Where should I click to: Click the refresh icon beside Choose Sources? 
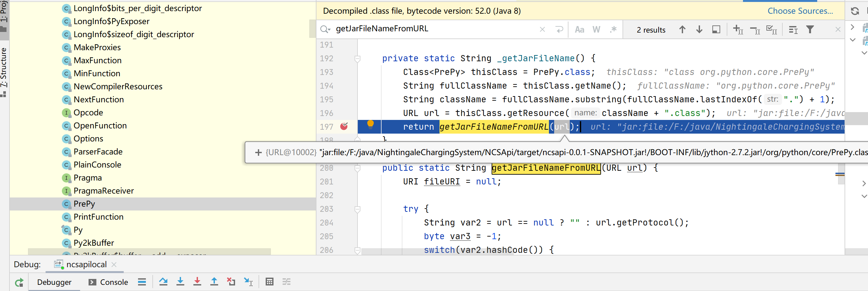point(855,11)
